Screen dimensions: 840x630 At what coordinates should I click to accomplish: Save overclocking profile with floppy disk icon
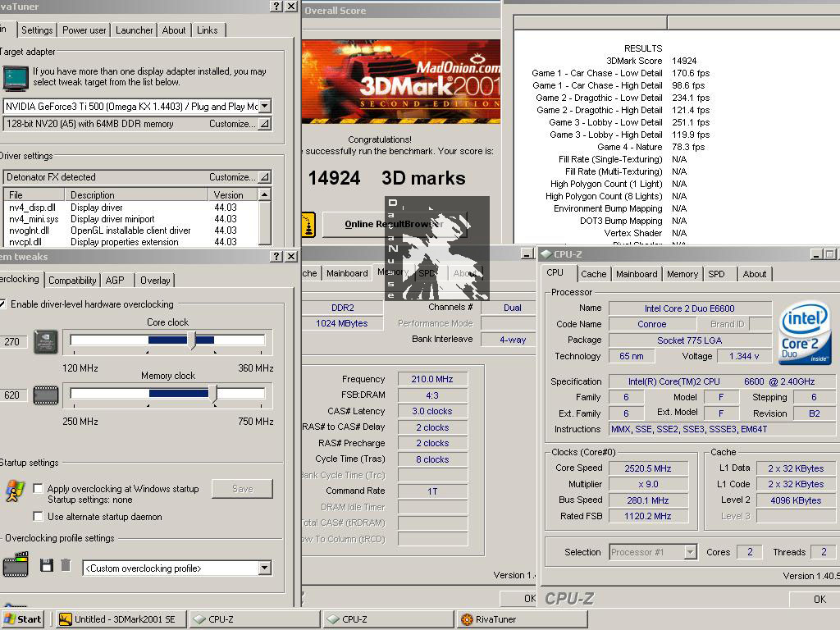pyautogui.click(x=47, y=565)
